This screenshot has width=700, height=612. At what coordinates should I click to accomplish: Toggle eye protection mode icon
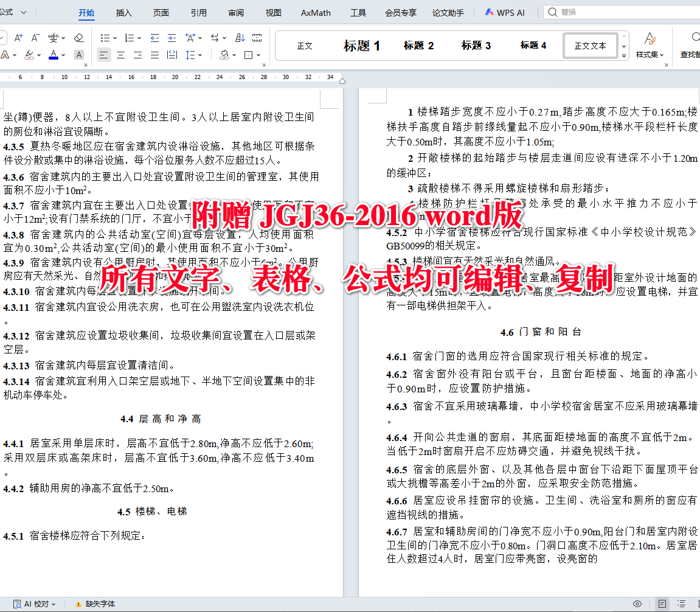[x=637, y=604]
